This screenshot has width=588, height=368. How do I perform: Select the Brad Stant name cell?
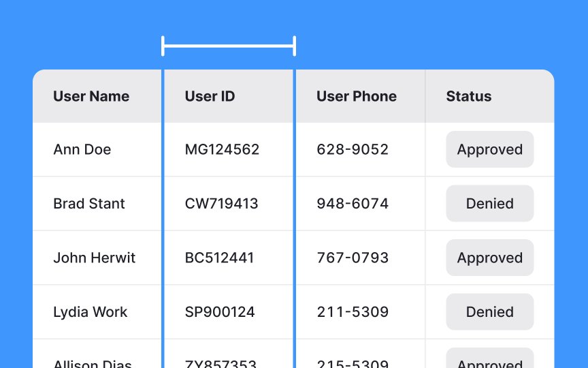(x=89, y=204)
